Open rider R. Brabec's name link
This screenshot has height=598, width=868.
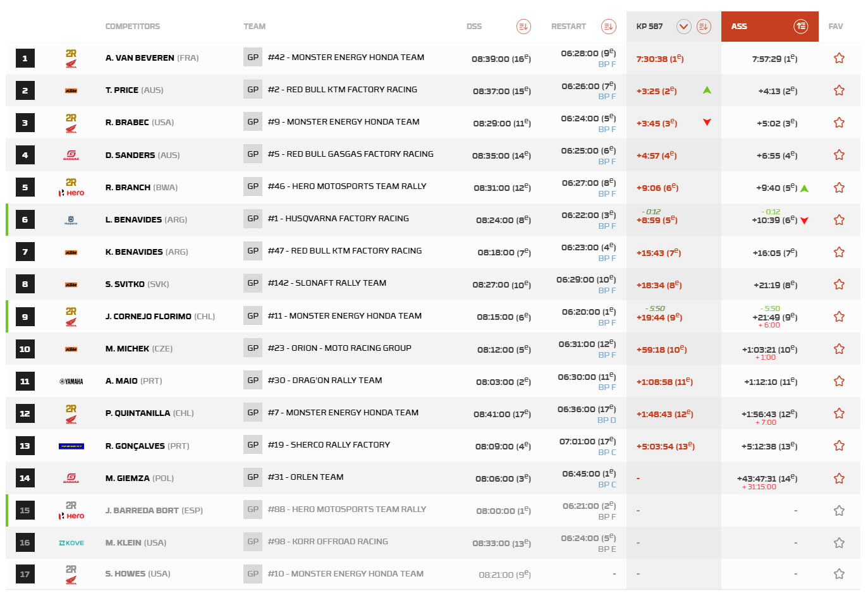pyautogui.click(x=127, y=123)
